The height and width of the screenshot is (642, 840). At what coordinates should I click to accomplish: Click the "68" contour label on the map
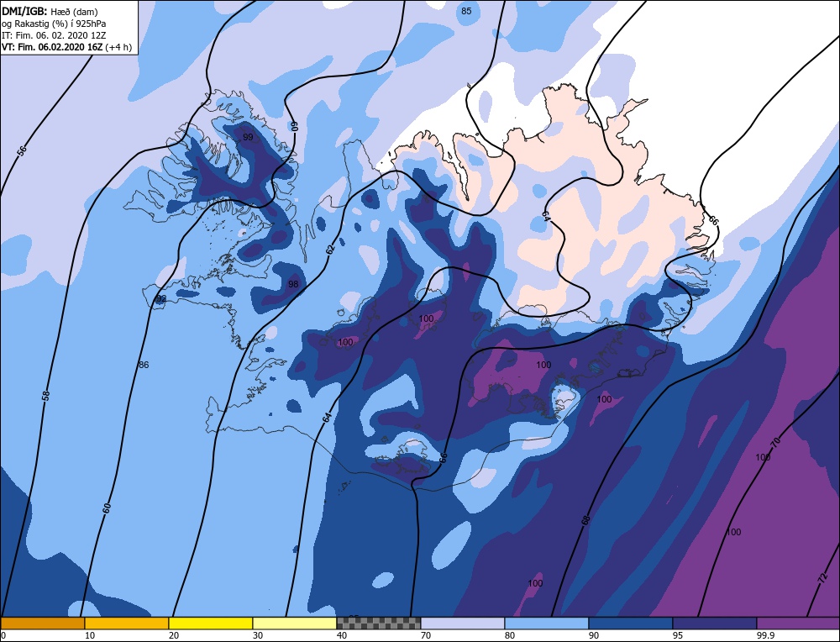pyautogui.click(x=585, y=520)
